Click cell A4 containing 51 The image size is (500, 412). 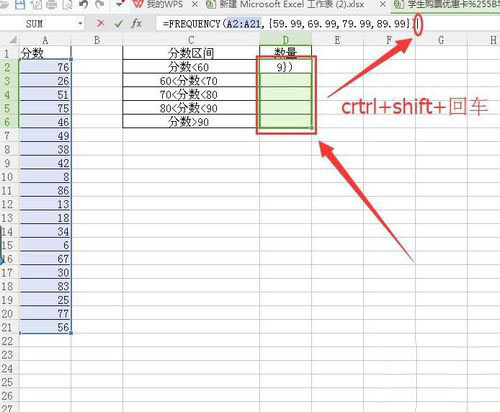point(45,94)
